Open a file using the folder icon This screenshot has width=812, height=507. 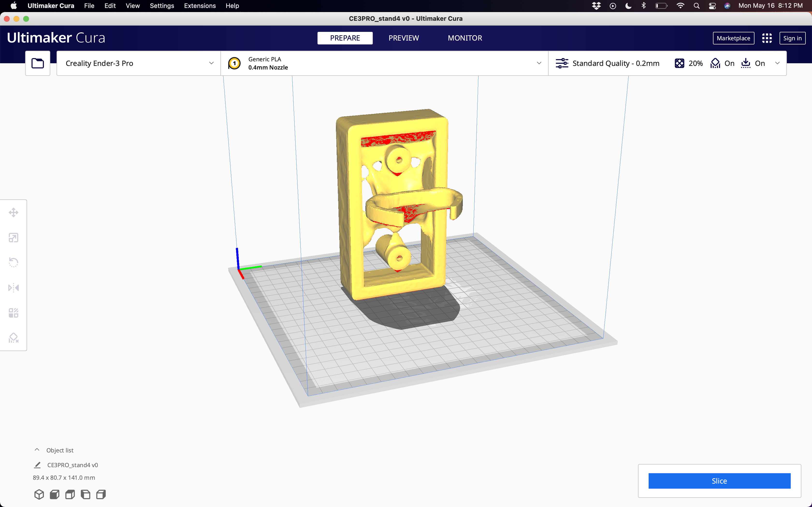[37, 63]
